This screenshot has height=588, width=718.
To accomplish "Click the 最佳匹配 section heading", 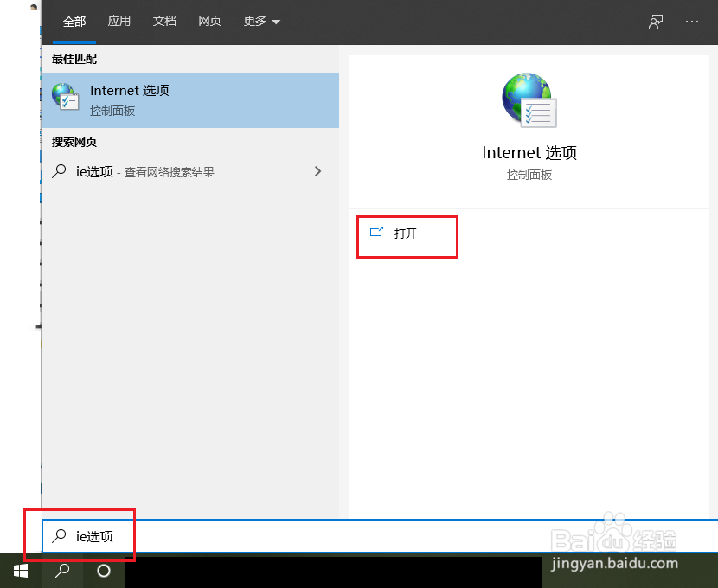I will click(74, 59).
